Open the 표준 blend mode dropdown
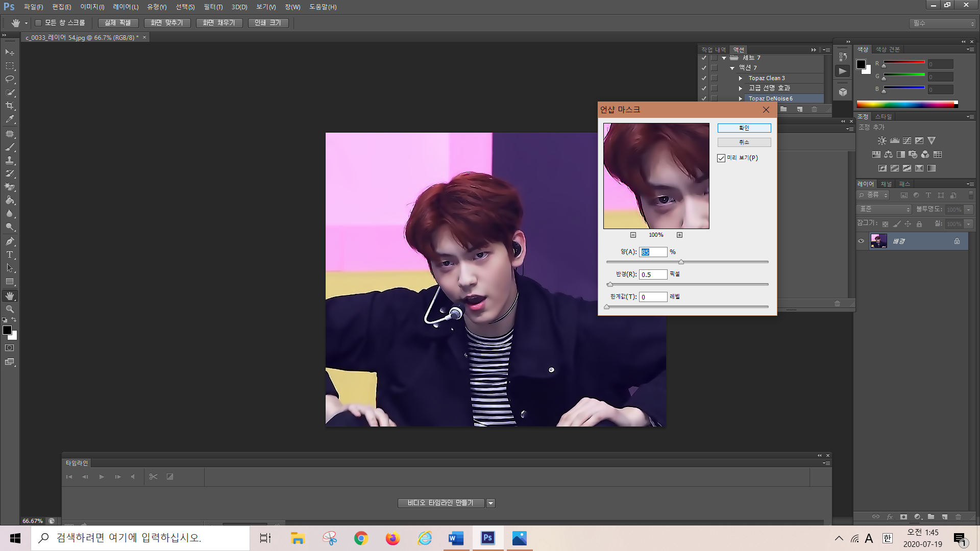The width and height of the screenshot is (980, 551). (885, 209)
